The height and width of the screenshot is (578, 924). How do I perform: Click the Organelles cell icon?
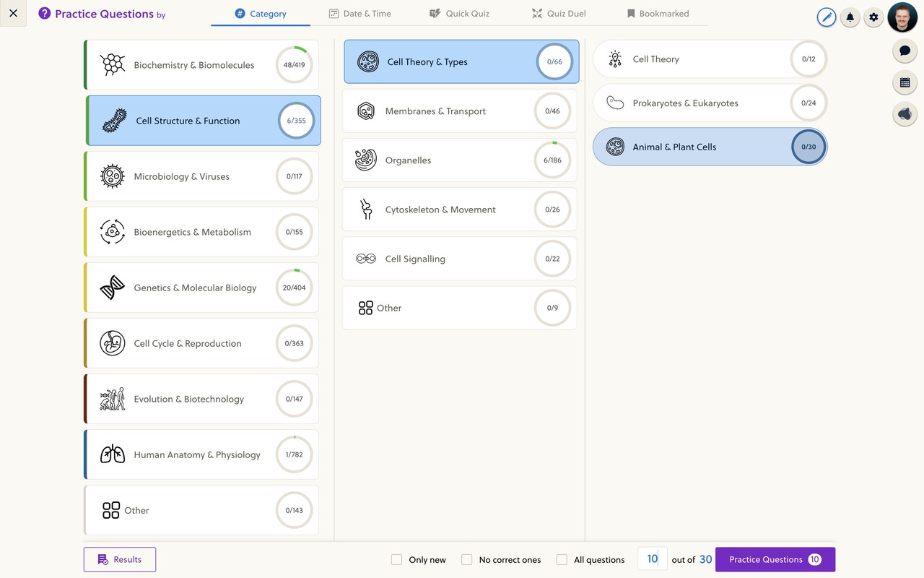[x=366, y=160]
